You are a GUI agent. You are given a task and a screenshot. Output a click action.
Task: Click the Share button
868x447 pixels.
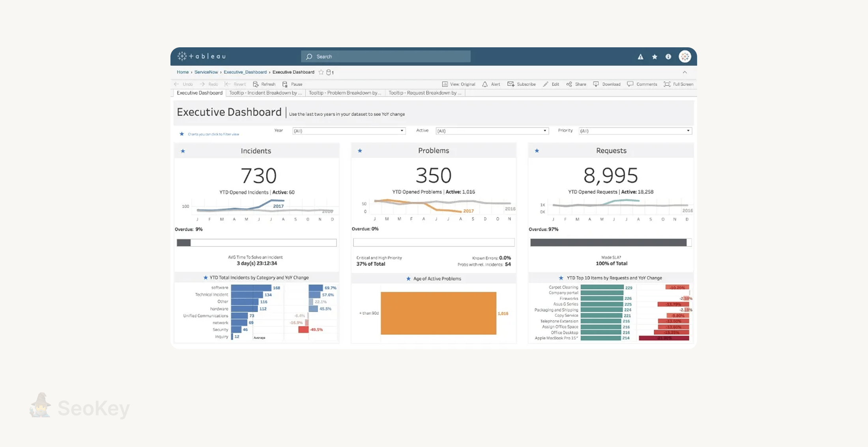click(576, 84)
